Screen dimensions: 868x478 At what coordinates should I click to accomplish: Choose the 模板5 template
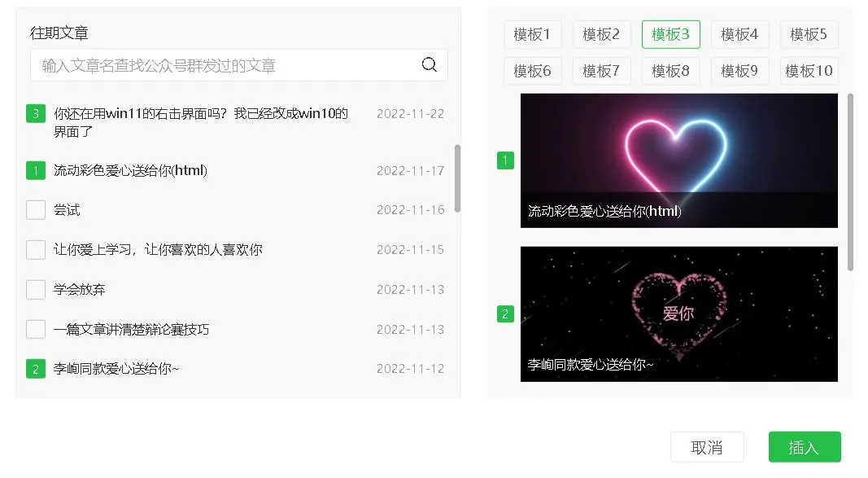(809, 34)
